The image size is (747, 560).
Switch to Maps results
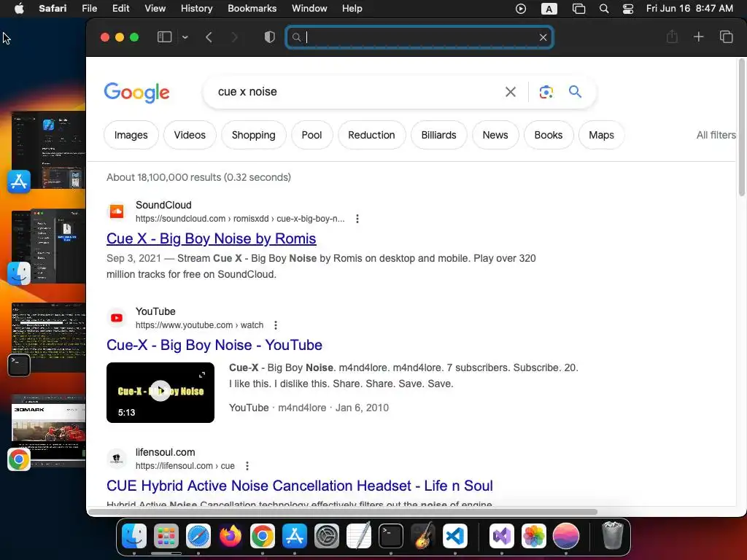pyautogui.click(x=601, y=135)
